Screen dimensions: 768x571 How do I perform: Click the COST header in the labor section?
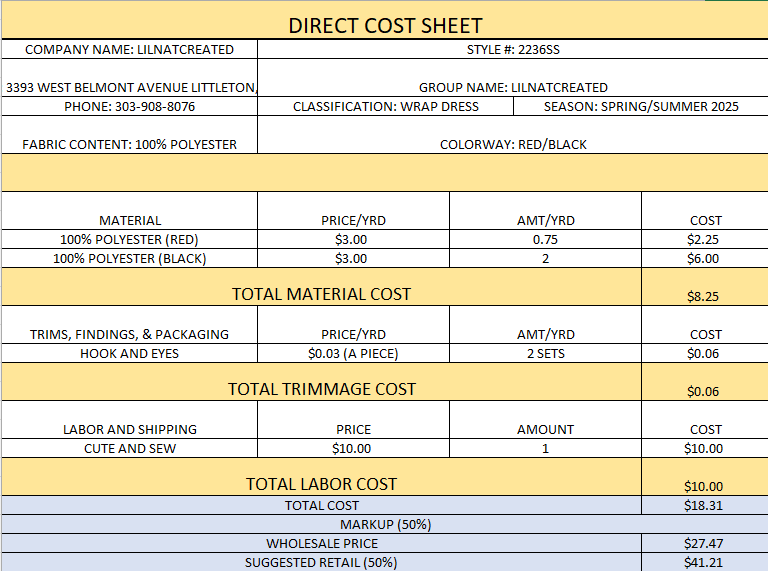(705, 420)
